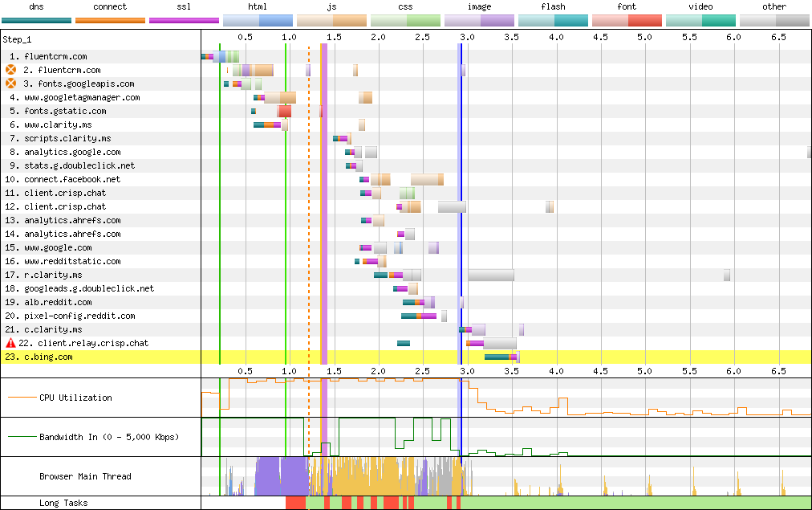The height and width of the screenshot is (510, 812).
Task: Open request 8. analytics.google.com
Action: (x=65, y=152)
